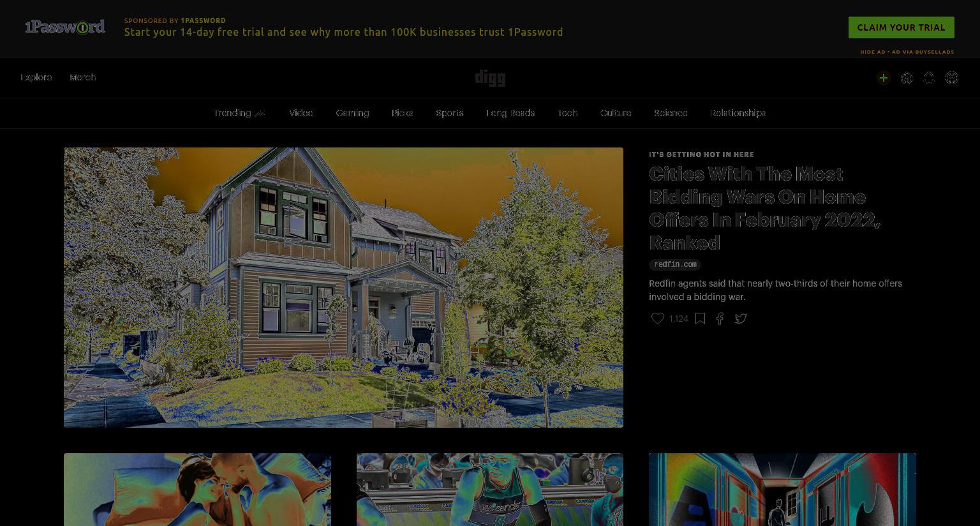Share the article on Facebook
980x526 pixels.
click(x=720, y=318)
